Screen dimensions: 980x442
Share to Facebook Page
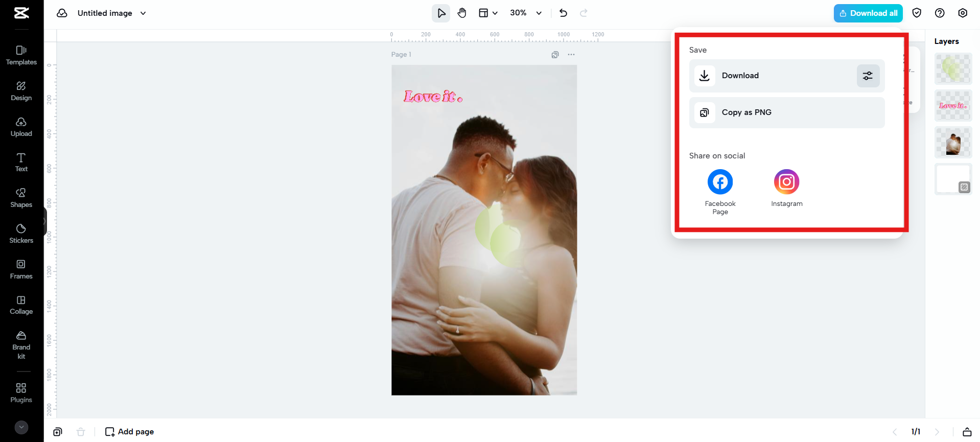[x=720, y=192]
